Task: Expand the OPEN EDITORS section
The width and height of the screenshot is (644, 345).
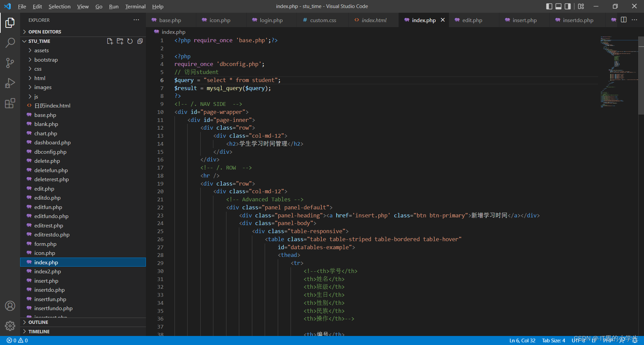Action: pos(83,32)
